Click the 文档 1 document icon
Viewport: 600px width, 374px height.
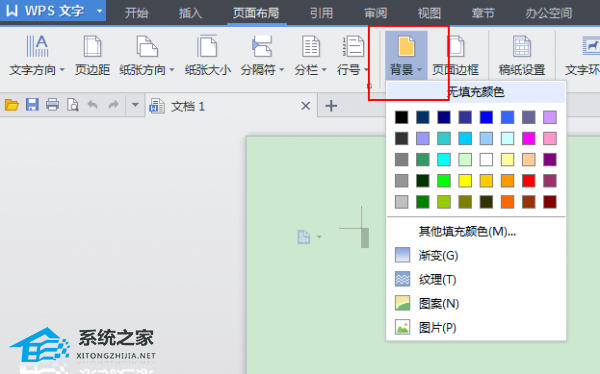click(157, 106)
